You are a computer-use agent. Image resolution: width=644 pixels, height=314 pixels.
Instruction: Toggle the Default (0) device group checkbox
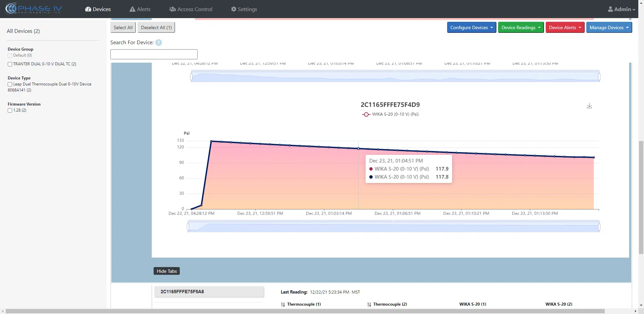tap(10, 55)
